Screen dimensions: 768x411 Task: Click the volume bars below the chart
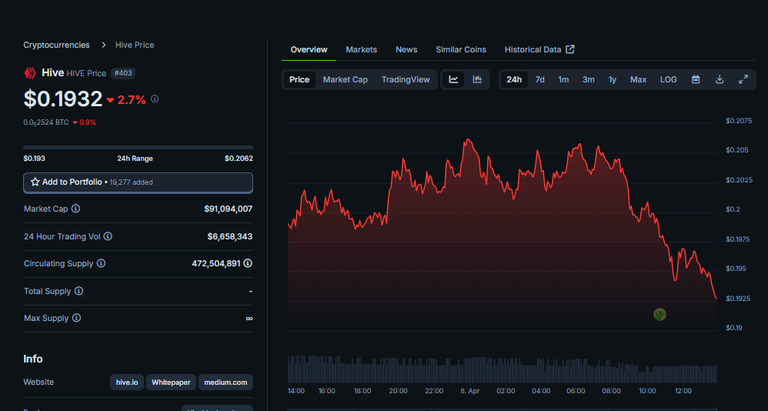502,369
